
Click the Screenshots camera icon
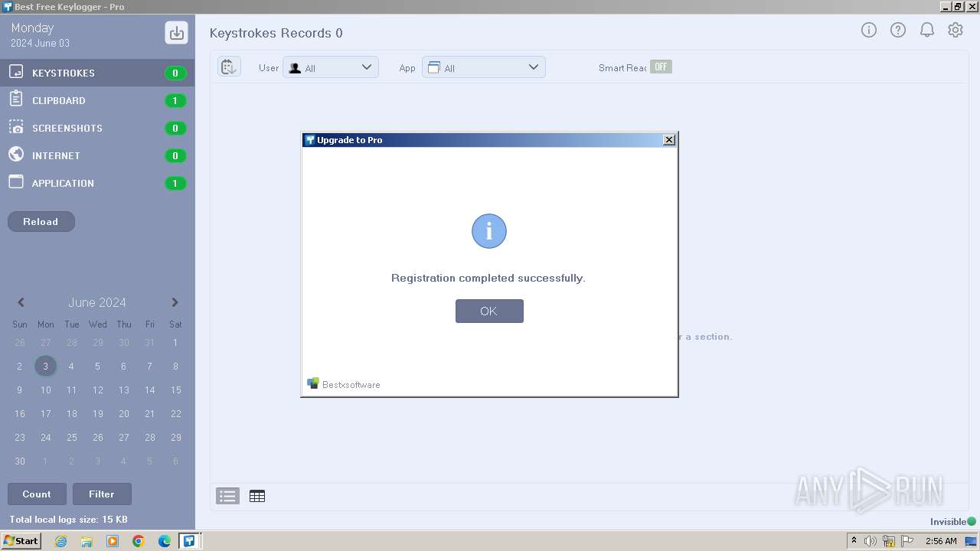(16, 127)
